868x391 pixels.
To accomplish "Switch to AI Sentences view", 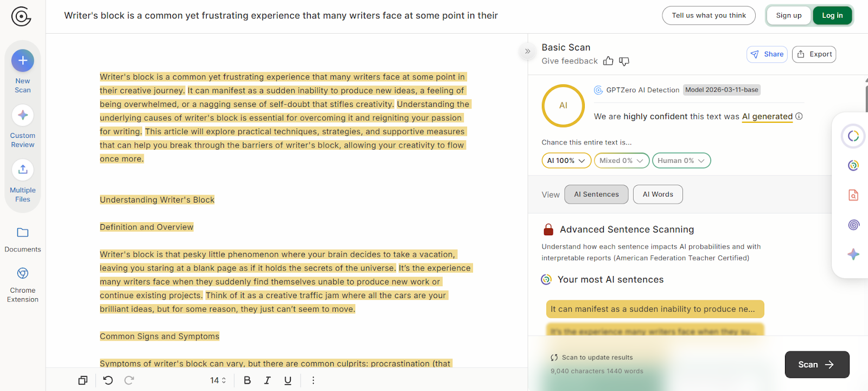I will pyautogui.click(x=596, y=194).
